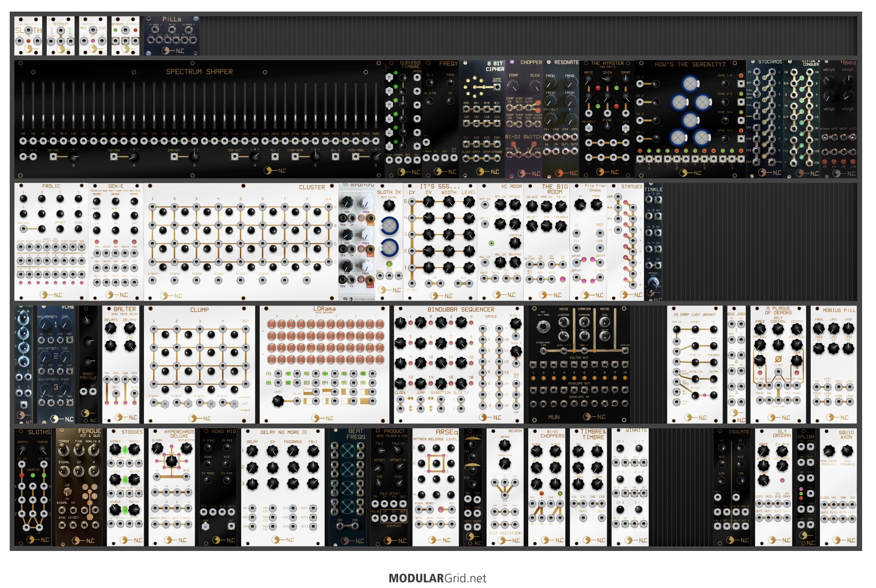Select the PiLLs module in the top row
The height and width of the screenshot is (588, 876).
(x=172, y=36)
